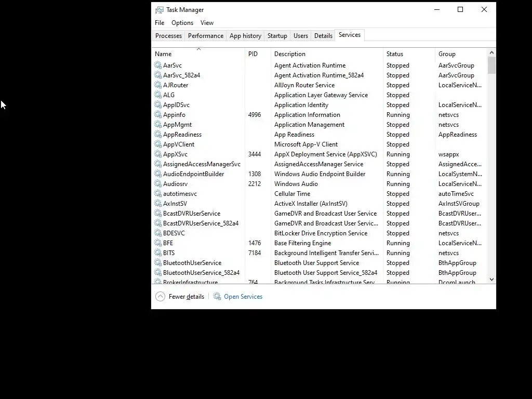Screen dimensions: 532x399
Task: Select the BitLocker Drive Encryption Service description
Action: click(x=321, y=233)
